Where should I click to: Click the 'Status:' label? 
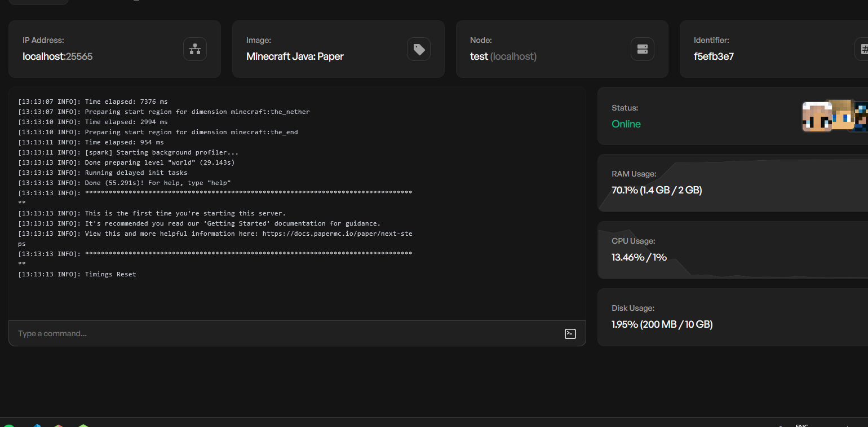625,108
